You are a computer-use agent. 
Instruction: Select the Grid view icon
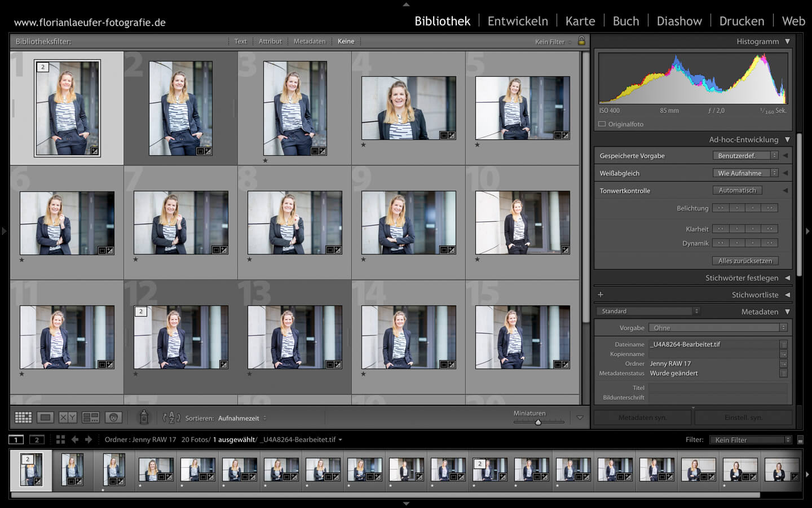[23, 417]
